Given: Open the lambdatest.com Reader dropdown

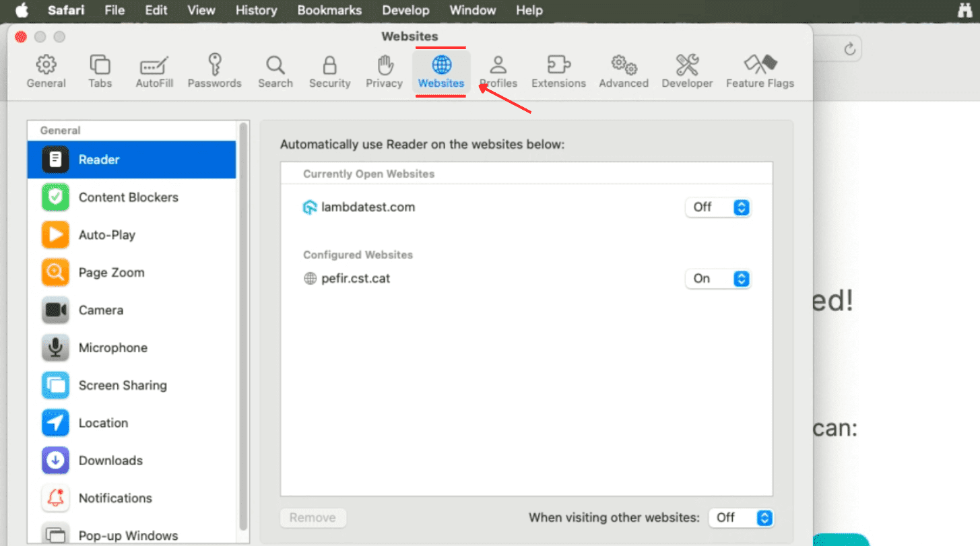Looking at the screenshot, I should [718, 207].
